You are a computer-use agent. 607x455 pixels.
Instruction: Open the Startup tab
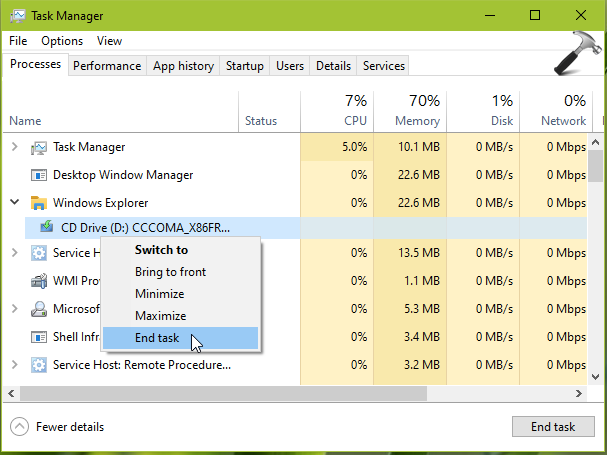click(245, 66)
